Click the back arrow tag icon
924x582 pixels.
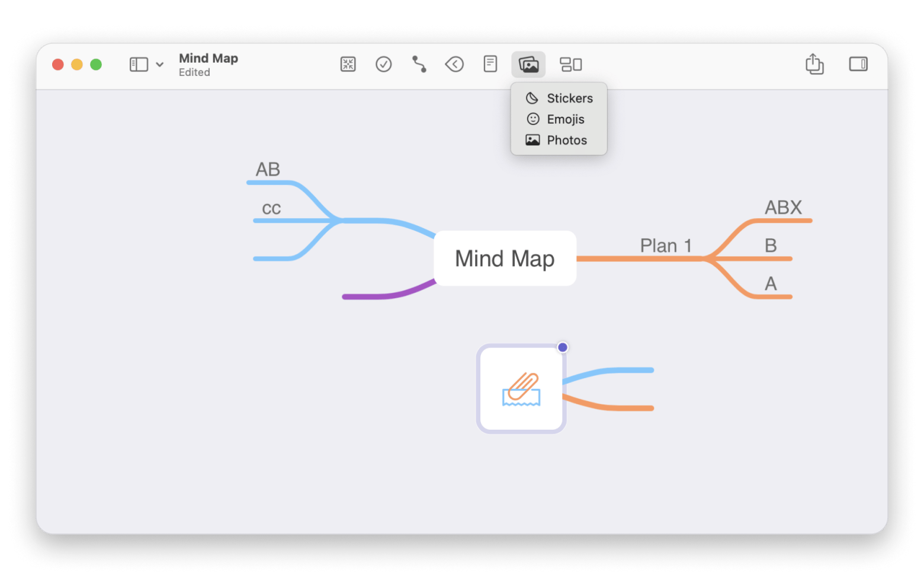click(454, 64)
